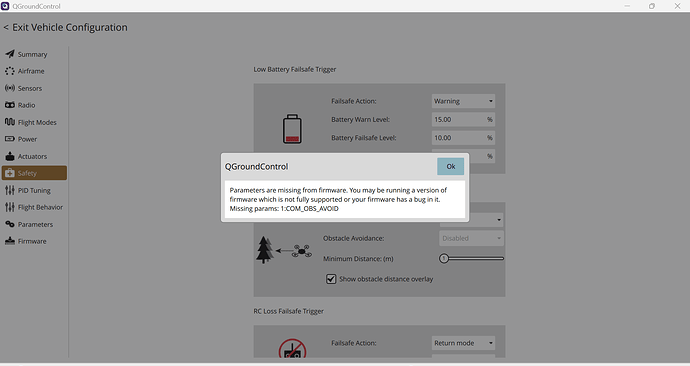Open the Radio setup page
The height and width of the screenshot is (366, 690).
[34, 105]
